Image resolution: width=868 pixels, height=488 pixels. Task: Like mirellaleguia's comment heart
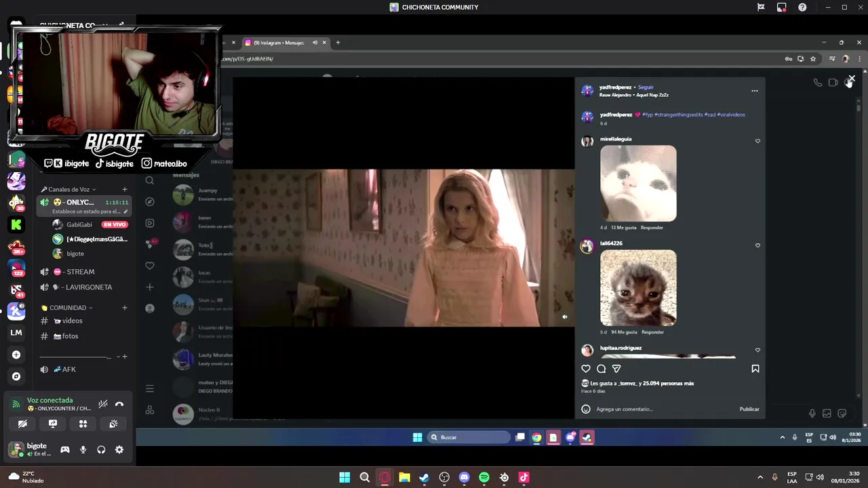point(757,142)
